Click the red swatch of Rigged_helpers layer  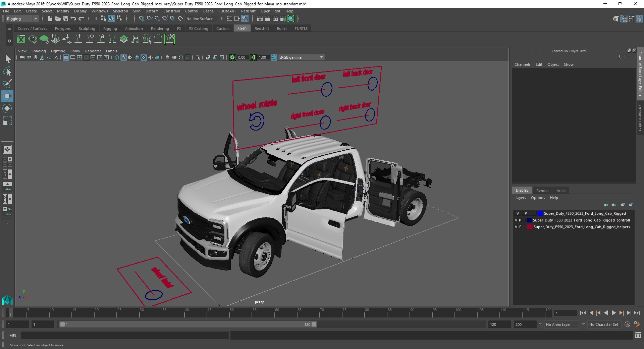[530, 227]
